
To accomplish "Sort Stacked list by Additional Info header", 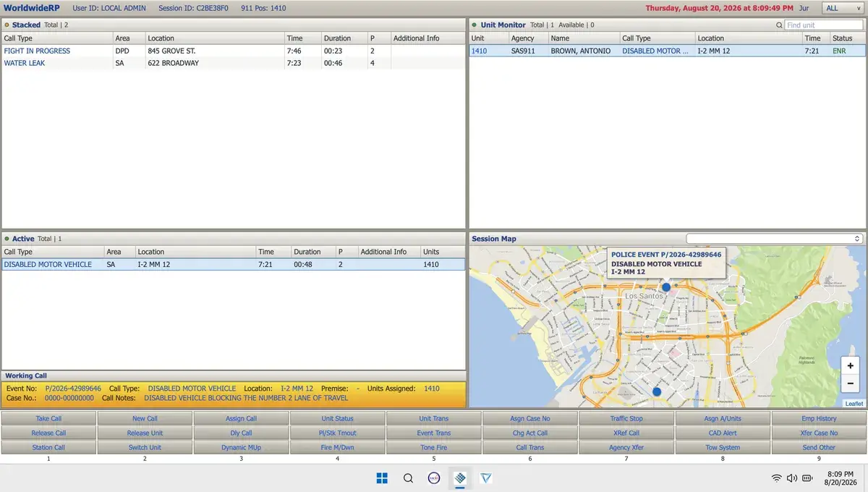I will pos(427,38).
